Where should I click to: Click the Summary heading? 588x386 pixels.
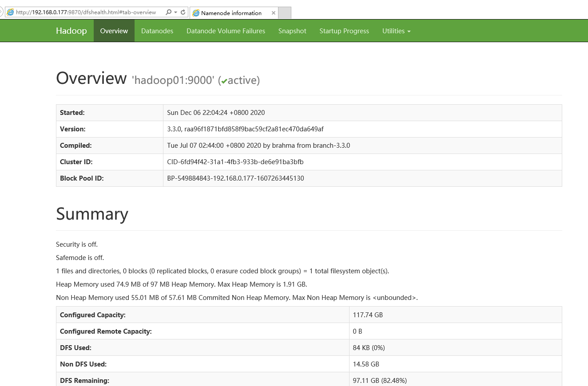[92, 214]
